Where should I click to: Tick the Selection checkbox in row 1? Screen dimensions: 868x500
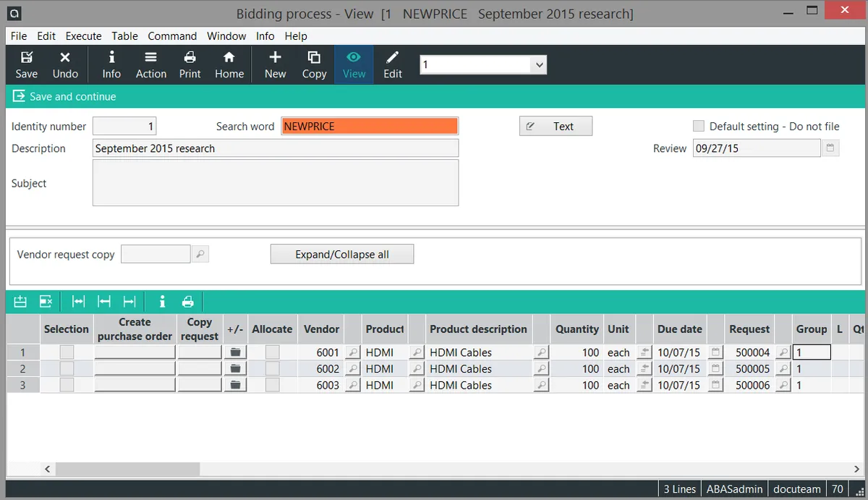tap(67, 352)
